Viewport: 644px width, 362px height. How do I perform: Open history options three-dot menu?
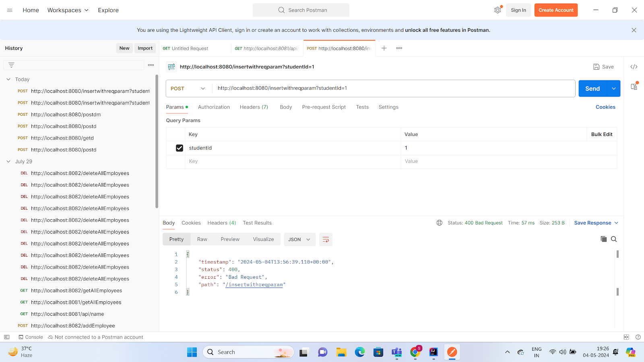coord(151,65)
